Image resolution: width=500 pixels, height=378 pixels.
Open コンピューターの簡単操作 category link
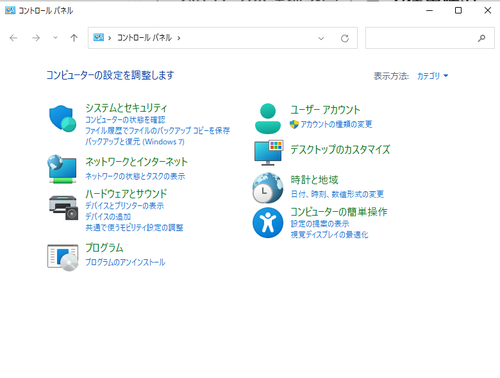tap(339, 212)
